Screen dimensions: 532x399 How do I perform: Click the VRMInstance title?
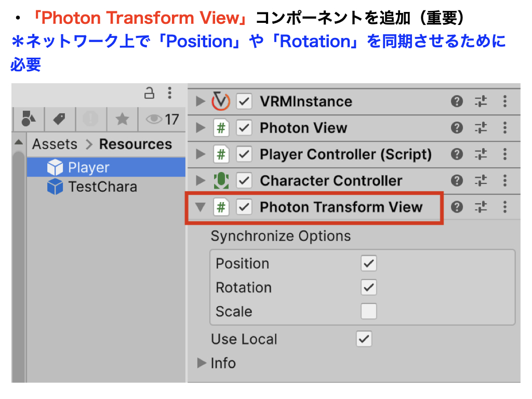[x=306, y=101]
